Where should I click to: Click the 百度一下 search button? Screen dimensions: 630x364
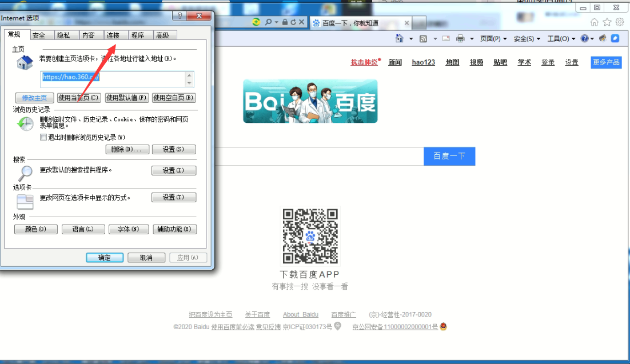tap(449, 156)
